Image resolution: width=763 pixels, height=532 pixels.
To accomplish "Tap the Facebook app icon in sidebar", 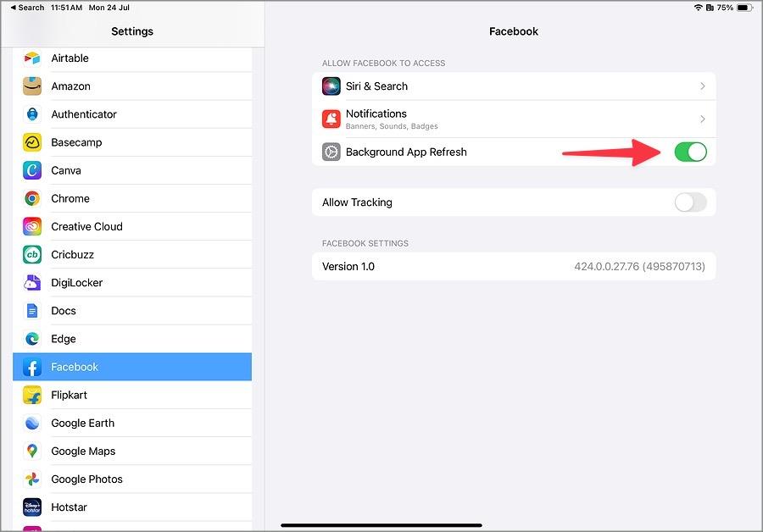I will (x=32, y=367).
